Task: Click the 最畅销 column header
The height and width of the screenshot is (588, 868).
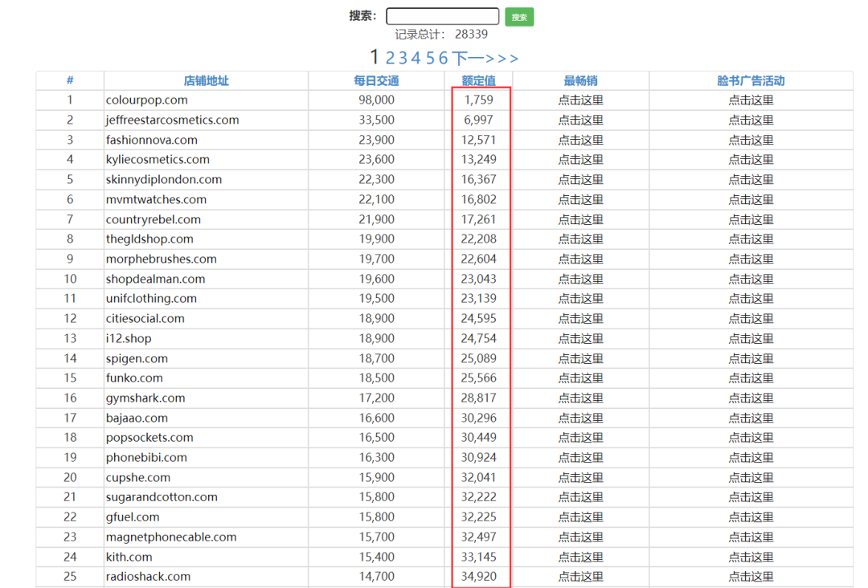Action: coord(581,81)
